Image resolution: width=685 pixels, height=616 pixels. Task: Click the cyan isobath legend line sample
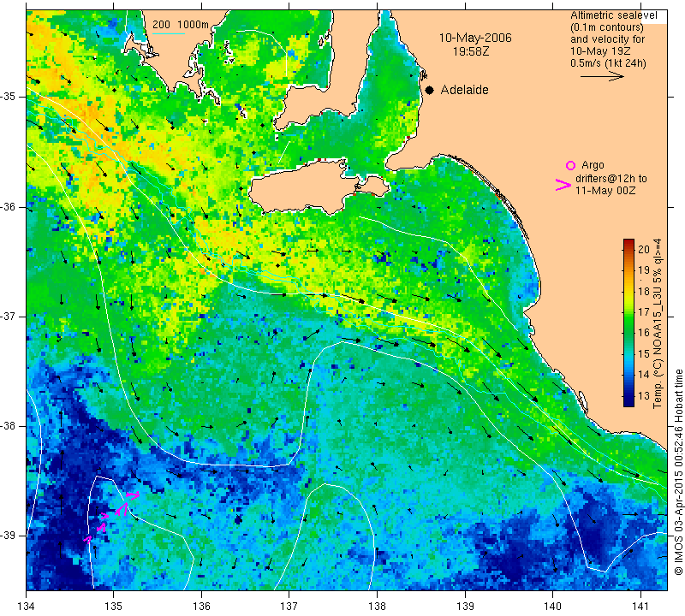point(168,33)
